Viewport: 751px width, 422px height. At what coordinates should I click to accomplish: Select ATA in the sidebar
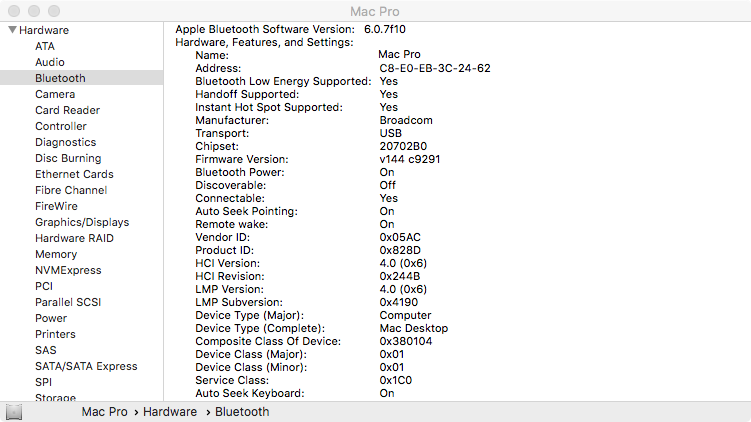point(45,46)
